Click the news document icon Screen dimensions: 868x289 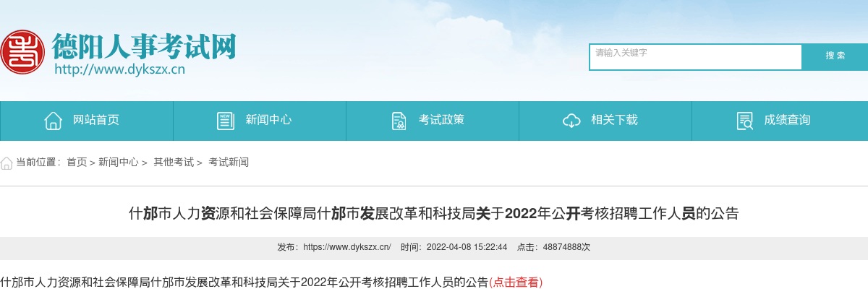pyautogui.click(x=226, y=121)
